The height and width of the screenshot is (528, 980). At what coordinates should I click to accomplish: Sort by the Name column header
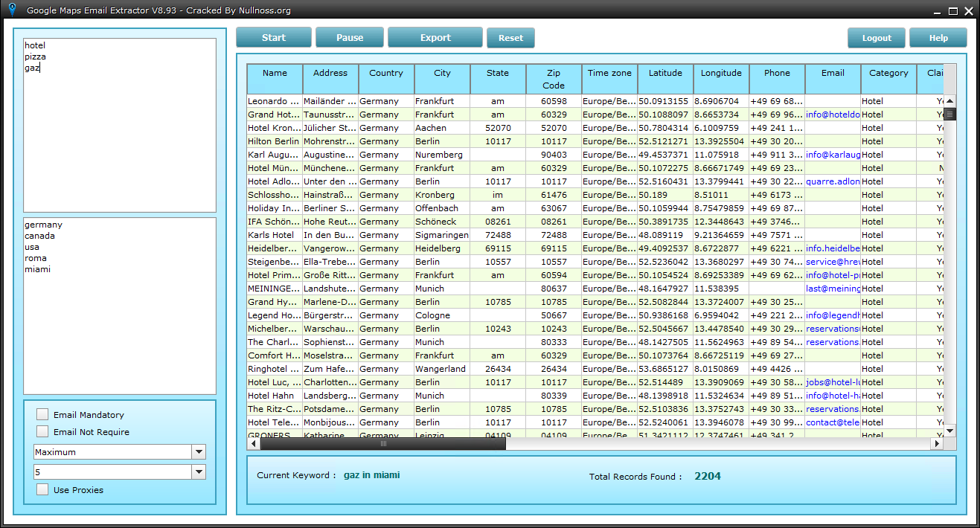click(x=275, y=79)
